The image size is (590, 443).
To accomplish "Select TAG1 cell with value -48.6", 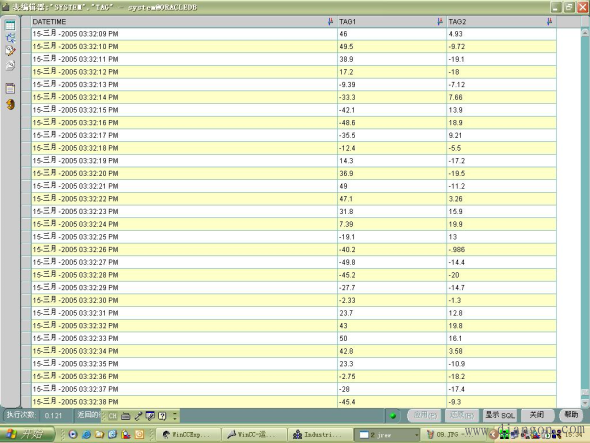I will (x=392, y=123).
